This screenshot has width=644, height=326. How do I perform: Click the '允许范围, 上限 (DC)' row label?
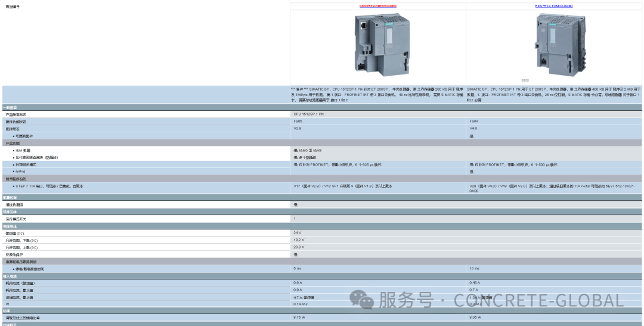[x=21, y=247]
